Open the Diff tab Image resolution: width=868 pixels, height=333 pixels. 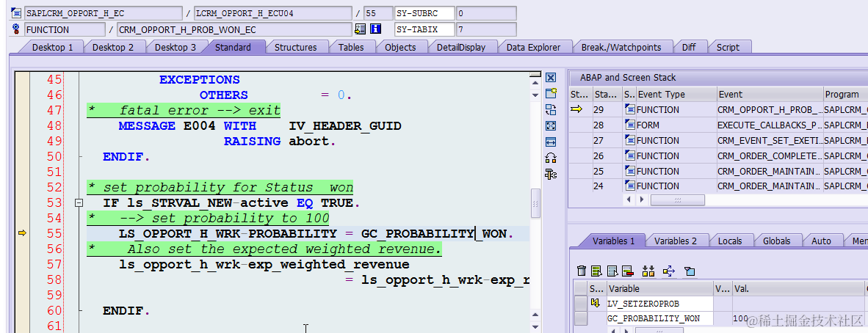689,47
